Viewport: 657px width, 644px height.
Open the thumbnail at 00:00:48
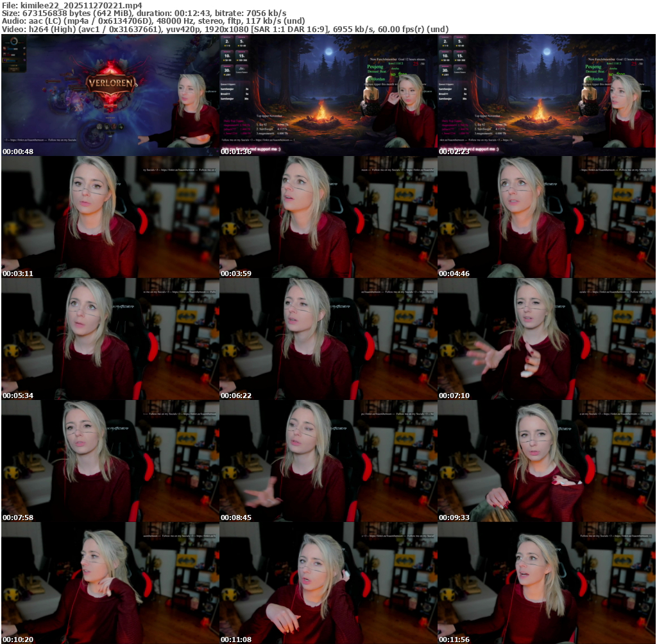tap(110, 95)
